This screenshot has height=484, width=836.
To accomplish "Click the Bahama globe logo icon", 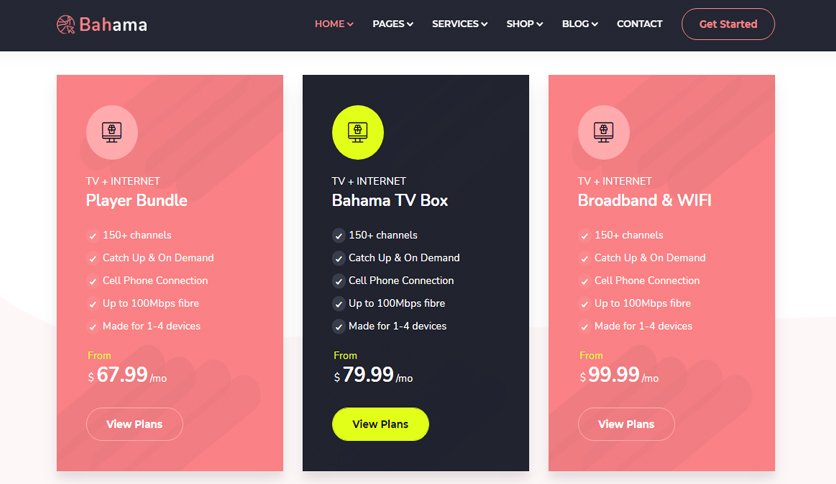I will [x=66, y=25].
